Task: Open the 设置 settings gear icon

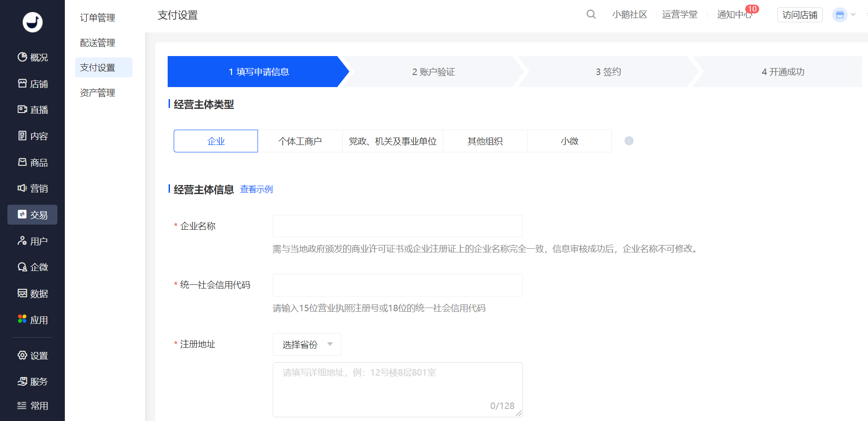Action: coord(22,355)
